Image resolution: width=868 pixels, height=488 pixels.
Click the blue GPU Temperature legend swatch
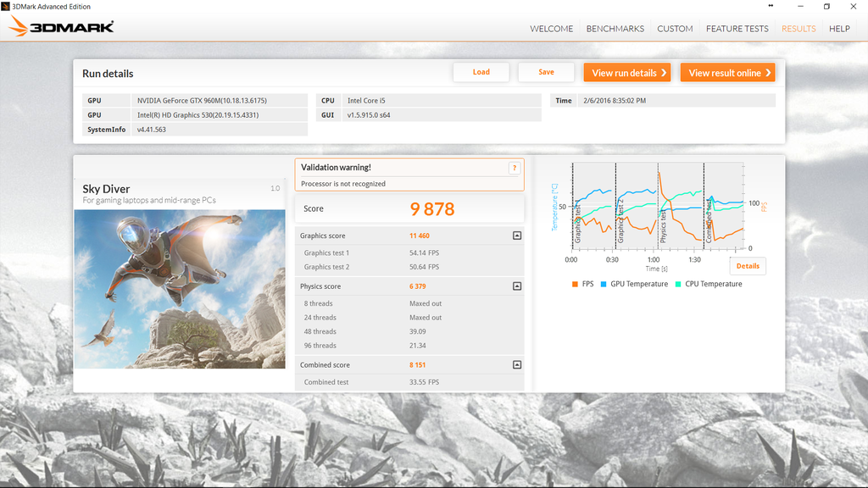click(x=604, y=284)
